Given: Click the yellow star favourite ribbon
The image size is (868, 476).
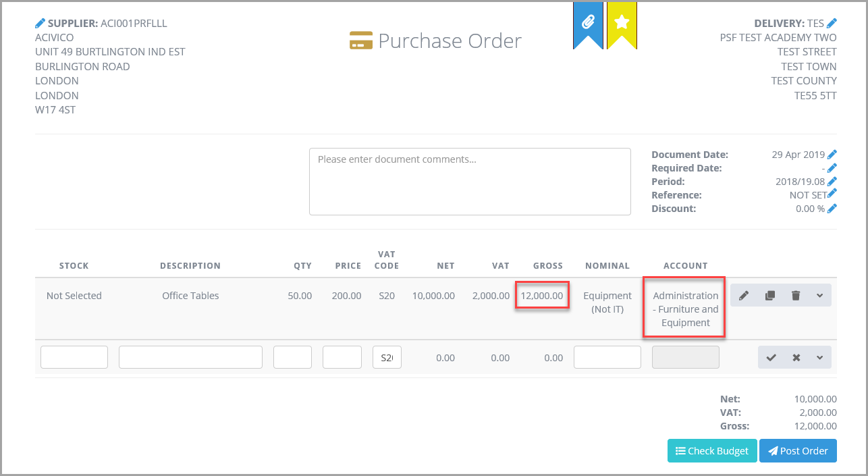Looking at the screenshot, I should 622,23.
